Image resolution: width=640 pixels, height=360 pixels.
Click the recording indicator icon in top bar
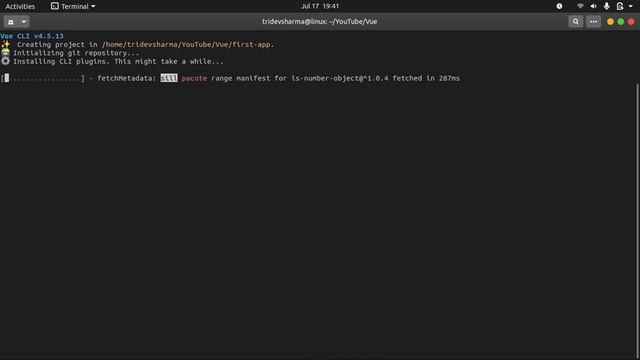tap(559, 6)
